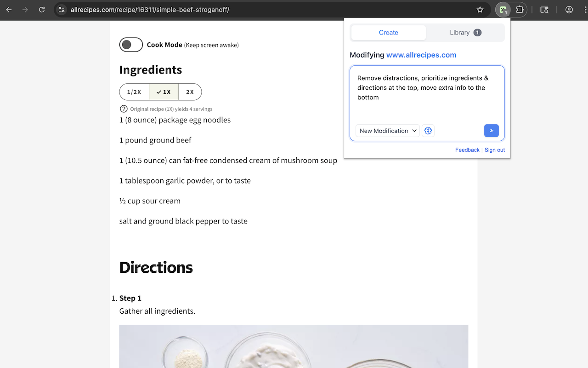
Task: Open the www.allrecipes.com link in popup
Action: point(421,55)
